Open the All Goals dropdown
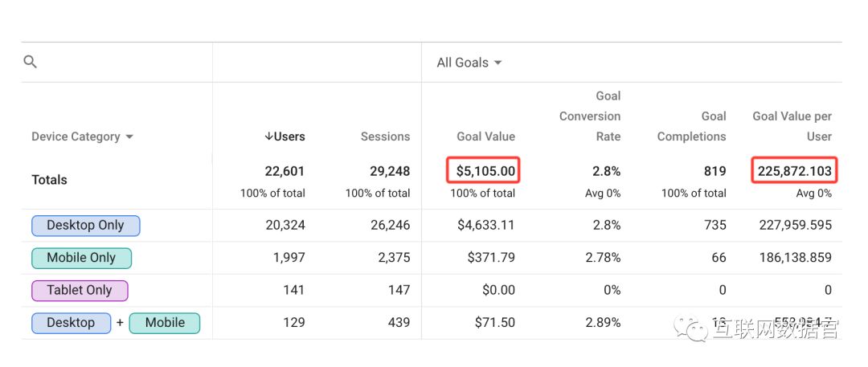 click(469, 63)
